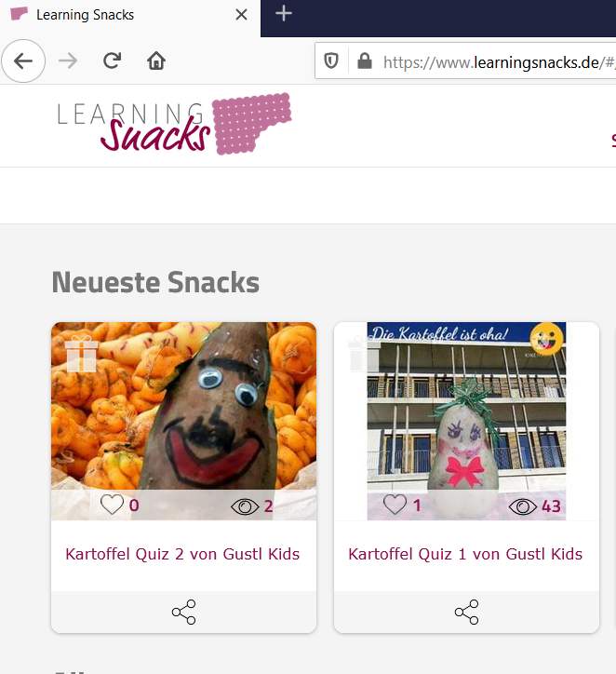Reload the Learning Snacks page
This screenshot has height=674, width=616.
point(112,61)
